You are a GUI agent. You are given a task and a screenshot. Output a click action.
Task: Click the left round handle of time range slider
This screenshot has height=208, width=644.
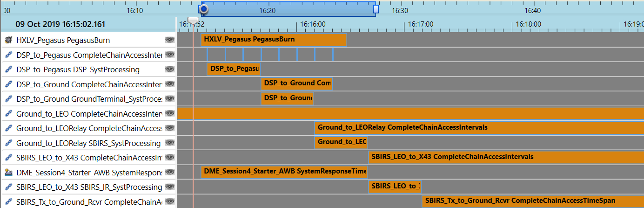pos(203,9)
